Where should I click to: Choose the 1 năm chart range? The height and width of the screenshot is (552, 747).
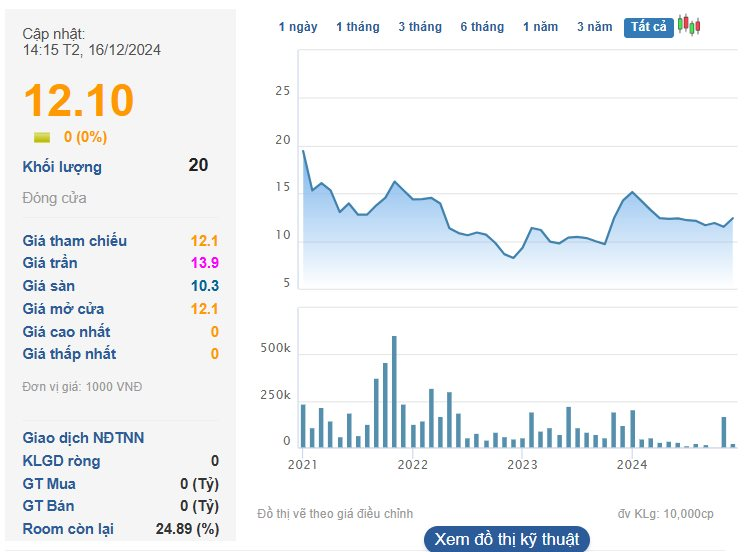pos(540,27)
